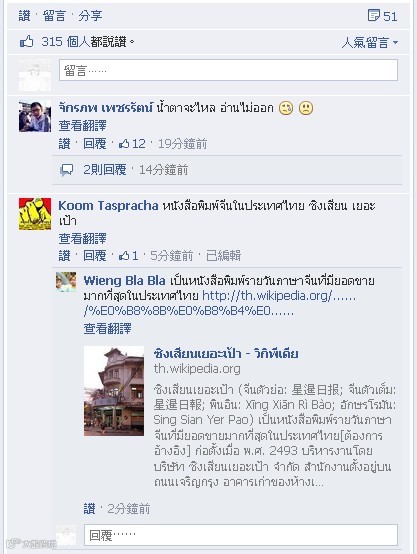Click the 1 like thumb icon under Koom's comment
This screenshot has width=417, height=554.
click(124, 255)
